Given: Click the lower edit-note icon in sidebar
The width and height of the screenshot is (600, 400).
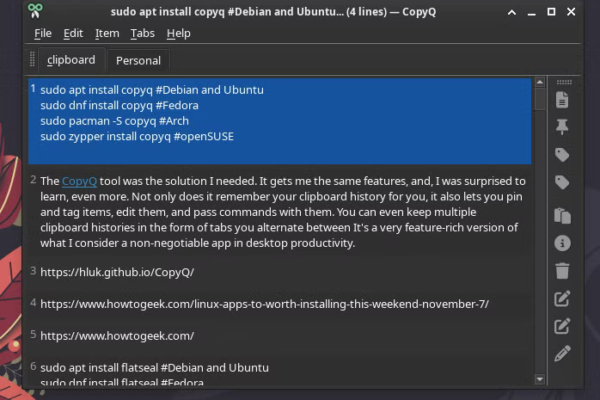Looking at the screenshot, I should [562, 325].
